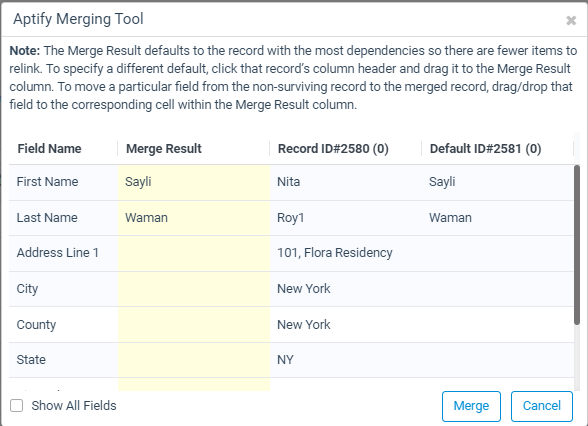This screenshot has width=588, height=426.
Task: Click the New York county cell
Action: [x=345, y=324]
